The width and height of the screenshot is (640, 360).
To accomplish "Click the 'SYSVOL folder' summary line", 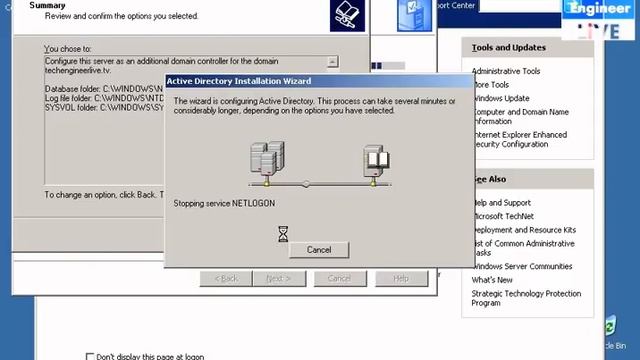I will pos(104,108).
